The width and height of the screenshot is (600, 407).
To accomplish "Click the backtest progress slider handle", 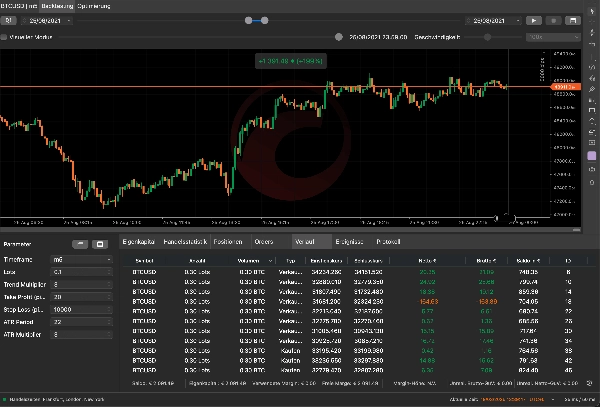I will pyautogui.click(x=339, y=37).
